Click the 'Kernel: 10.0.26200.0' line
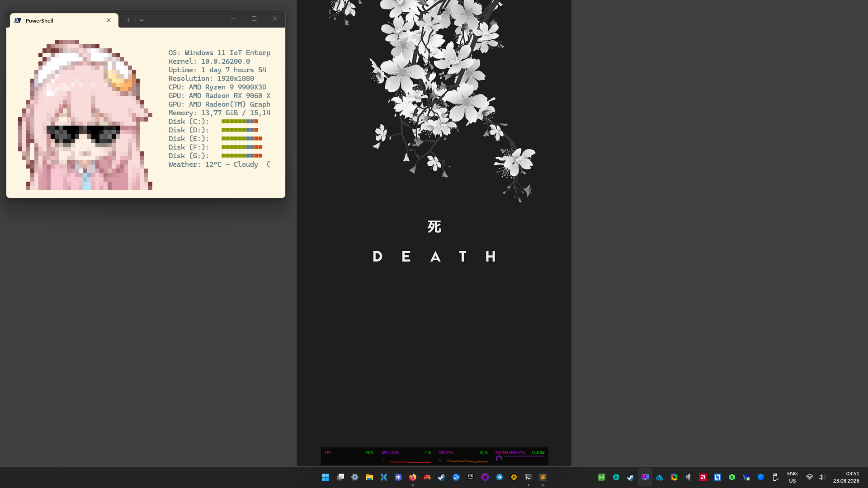868x488 pixels. click(209, 61)
